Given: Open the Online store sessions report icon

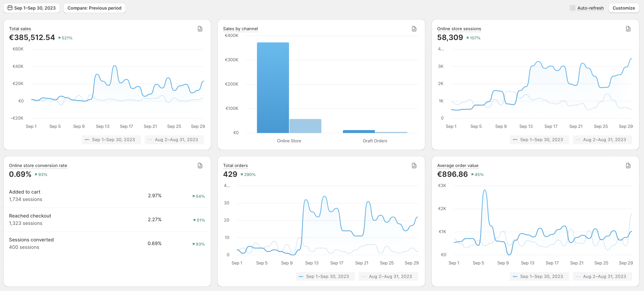Looking at the screenshot, I should 628,29.
